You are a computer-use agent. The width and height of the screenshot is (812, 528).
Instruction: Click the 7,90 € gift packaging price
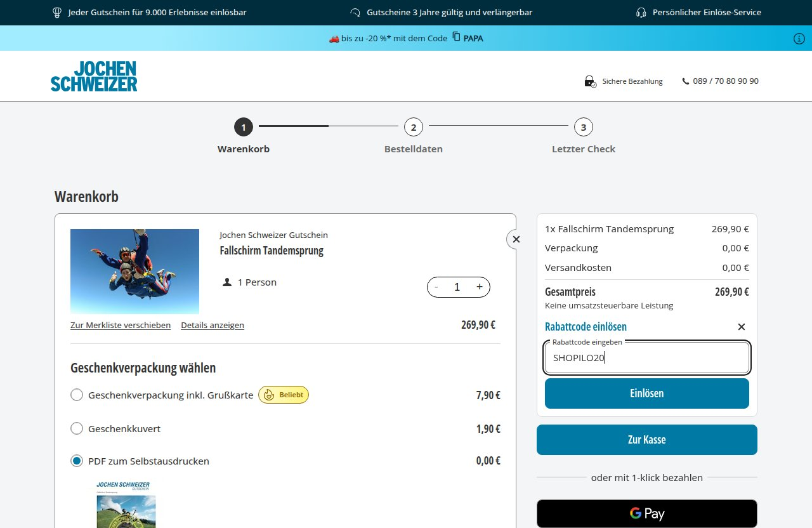click(x=488, y=395)
